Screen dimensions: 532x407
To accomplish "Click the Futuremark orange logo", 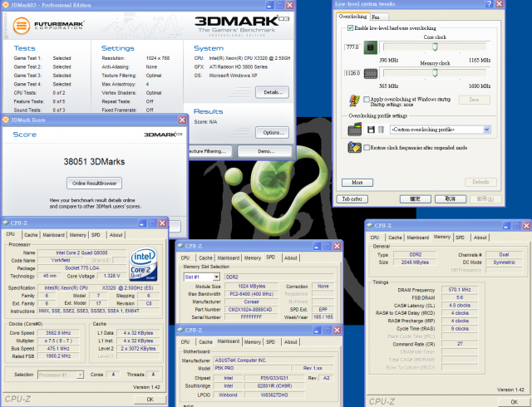I will (22, 26).
